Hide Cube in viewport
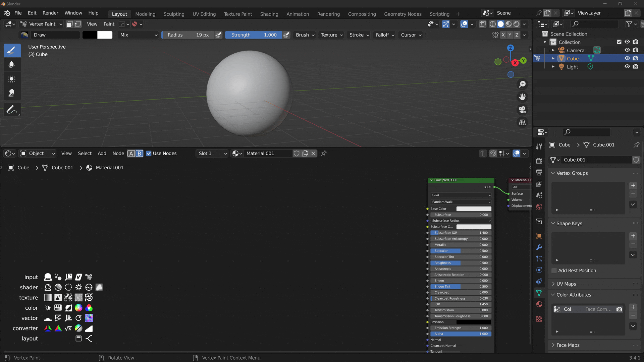 click(627, 58)
